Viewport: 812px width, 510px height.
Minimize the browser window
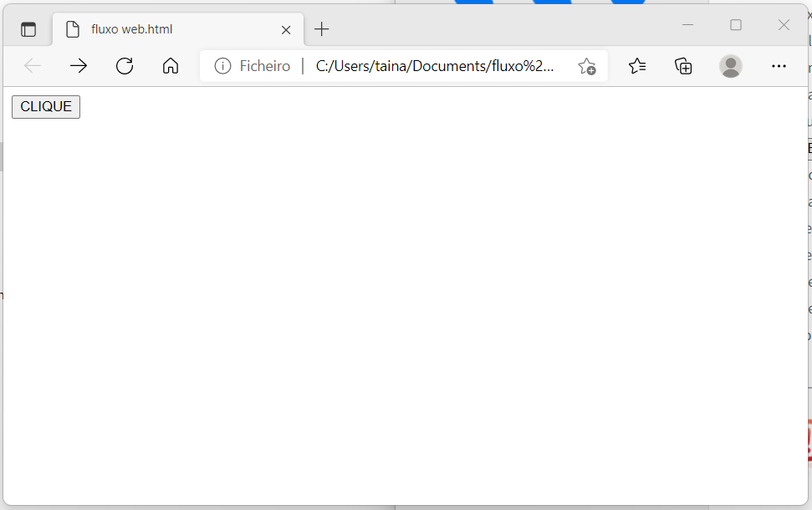pos(688,25)
